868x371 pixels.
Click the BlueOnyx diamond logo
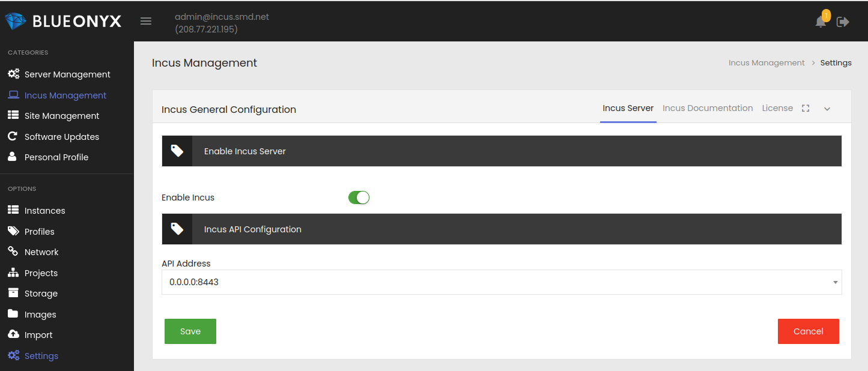click(16, 21)
